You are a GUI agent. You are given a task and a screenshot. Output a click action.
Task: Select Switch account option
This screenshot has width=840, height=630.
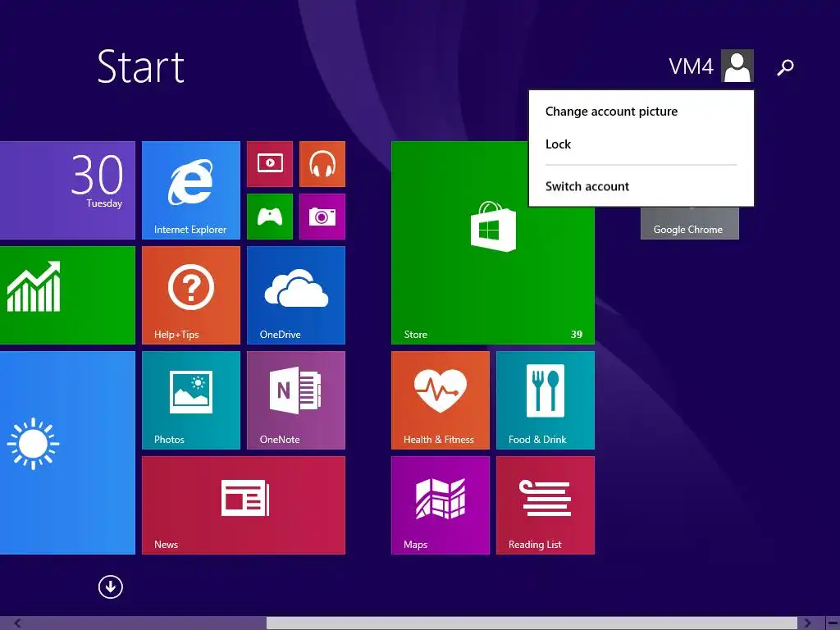coord(587,186)
